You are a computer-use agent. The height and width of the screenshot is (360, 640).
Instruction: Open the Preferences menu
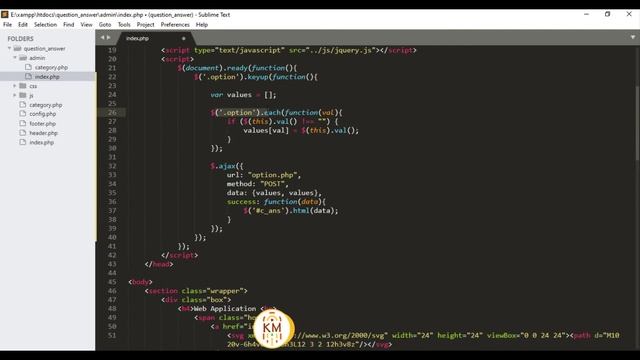click(x=175, y=24)
